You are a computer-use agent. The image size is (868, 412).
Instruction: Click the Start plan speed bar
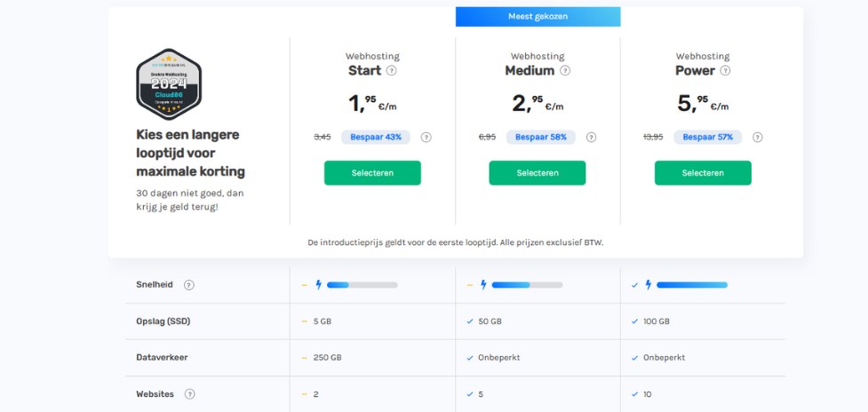[362, 285]
